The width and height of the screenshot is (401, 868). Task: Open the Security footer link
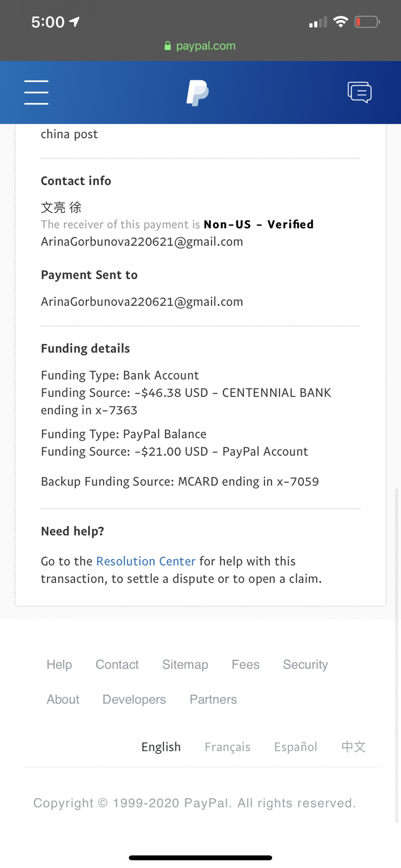pos(305,664)
